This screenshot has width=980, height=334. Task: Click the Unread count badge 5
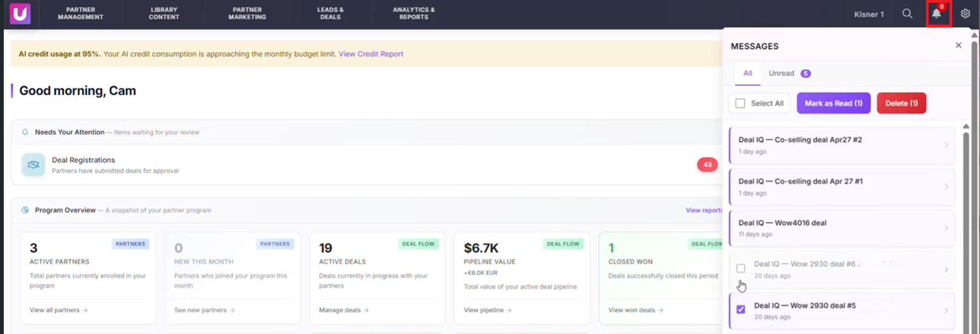[x=805, y=74]
